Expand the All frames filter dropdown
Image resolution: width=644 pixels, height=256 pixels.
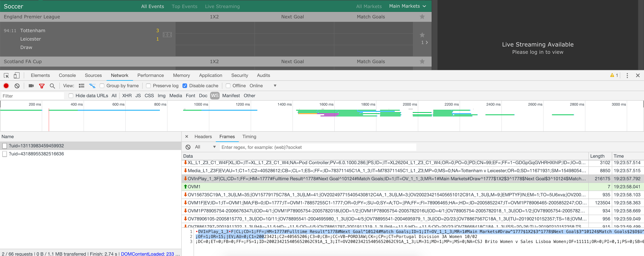(x=205, y=147)
